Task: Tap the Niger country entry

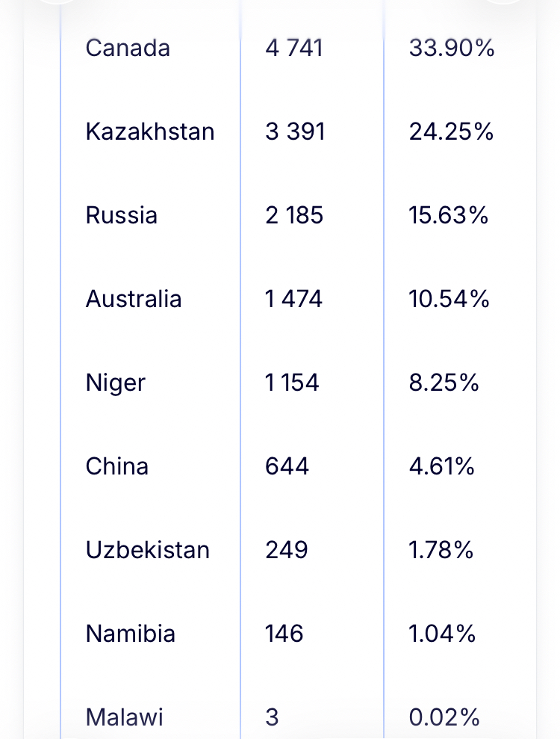Action: coord(116,383)
